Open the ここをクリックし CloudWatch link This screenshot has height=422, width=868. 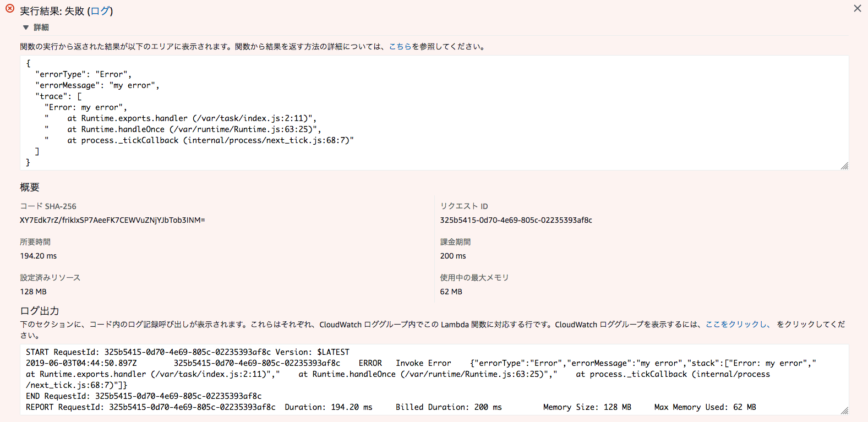[x=737, y=325]
